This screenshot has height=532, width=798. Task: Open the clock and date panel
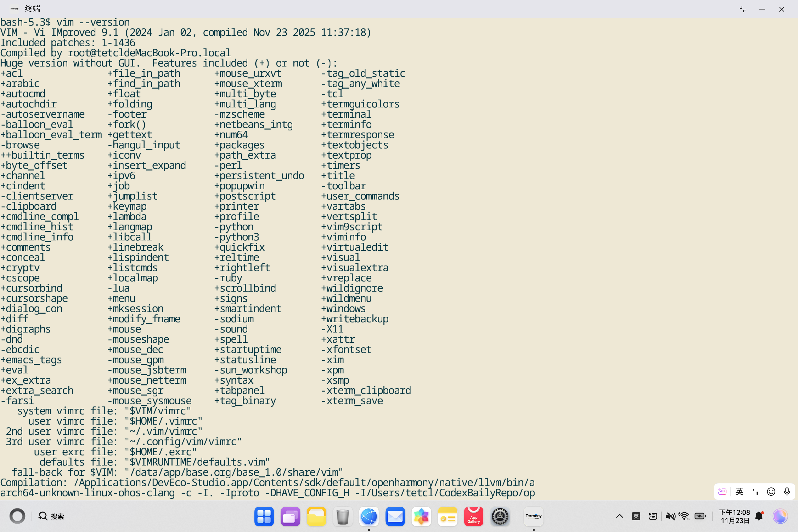click(x=735, y=516)
